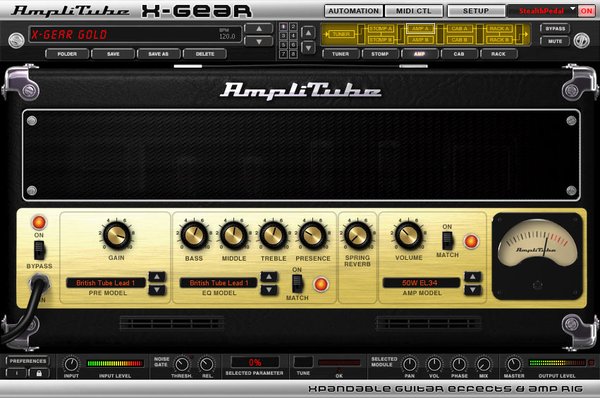
Task: Click the PHASE knob
Action: [x=459, y=364]
